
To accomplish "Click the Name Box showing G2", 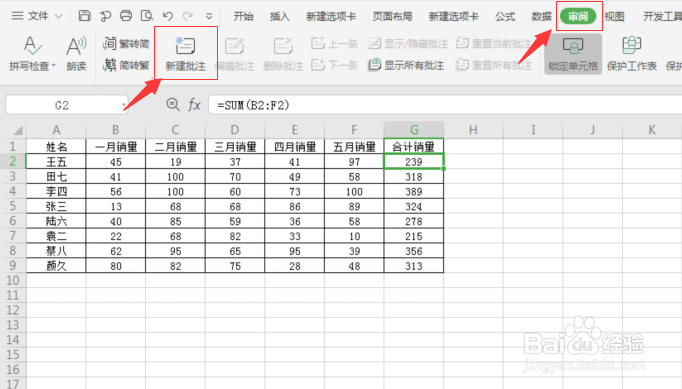I will 62,105.
